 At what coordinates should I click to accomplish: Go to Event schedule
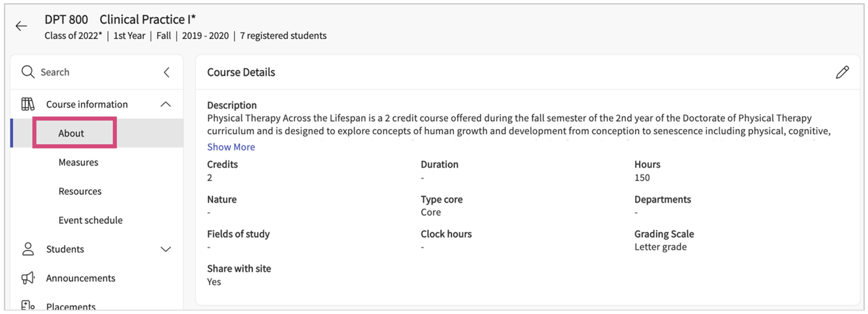(x=91, y=220)
